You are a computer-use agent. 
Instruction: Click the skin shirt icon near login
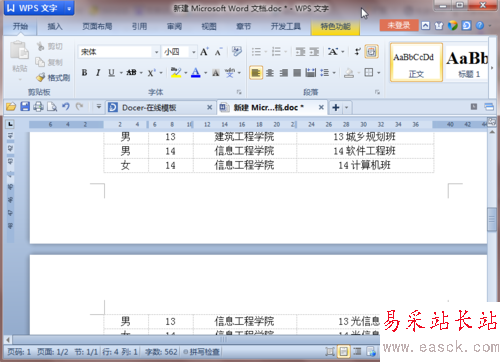tap(439, 26)
